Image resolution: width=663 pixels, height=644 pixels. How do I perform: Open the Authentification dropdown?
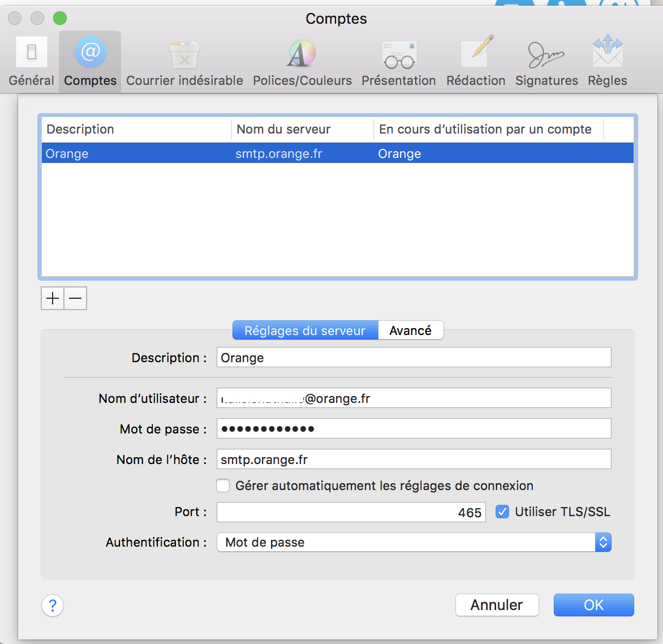coord(414,542)
